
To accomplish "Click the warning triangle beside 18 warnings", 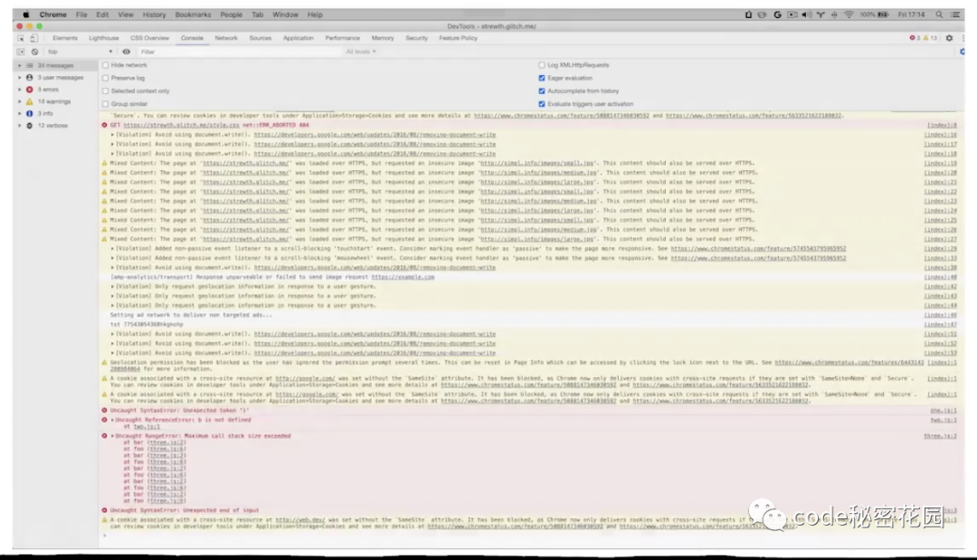I will pos(29,101).
